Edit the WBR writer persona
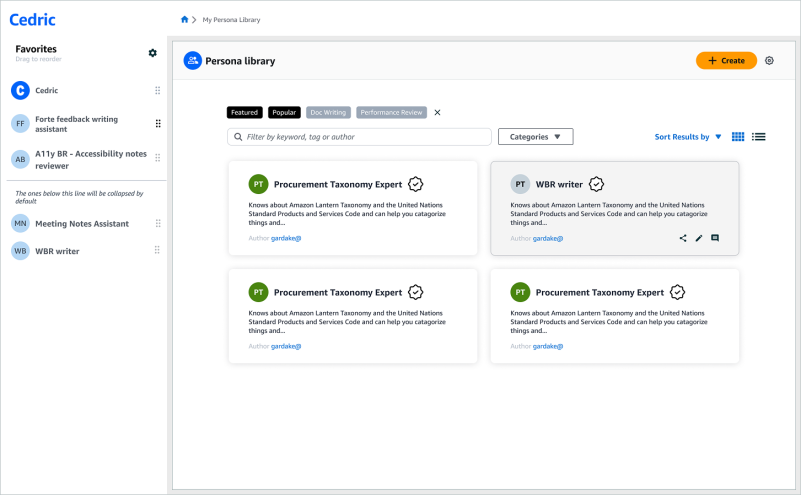 (699, 238)
